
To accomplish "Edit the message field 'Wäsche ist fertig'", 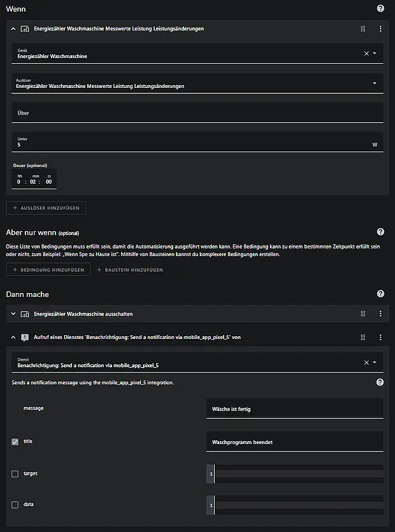I will tap(295, 408).
